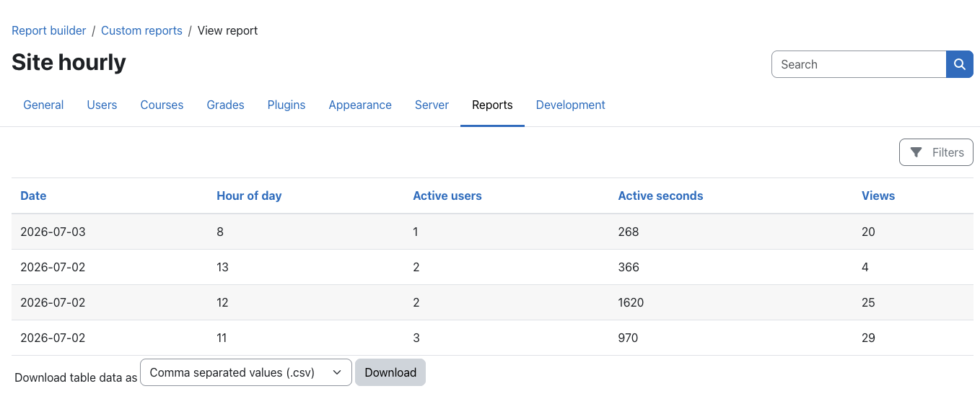The height and width of the screenshot is (412, 980).
Task: Select the Plugins tab
Action: [286, 105]
